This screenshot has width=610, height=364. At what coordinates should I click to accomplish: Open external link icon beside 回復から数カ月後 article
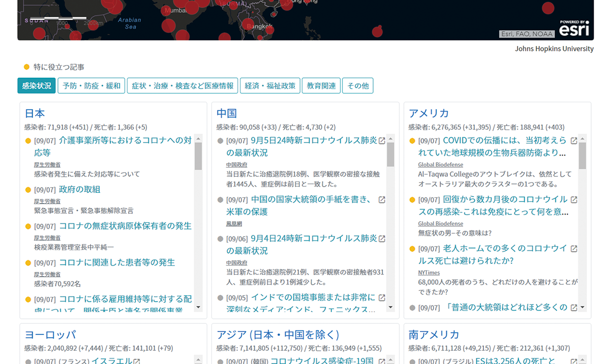tap(574, 200)
